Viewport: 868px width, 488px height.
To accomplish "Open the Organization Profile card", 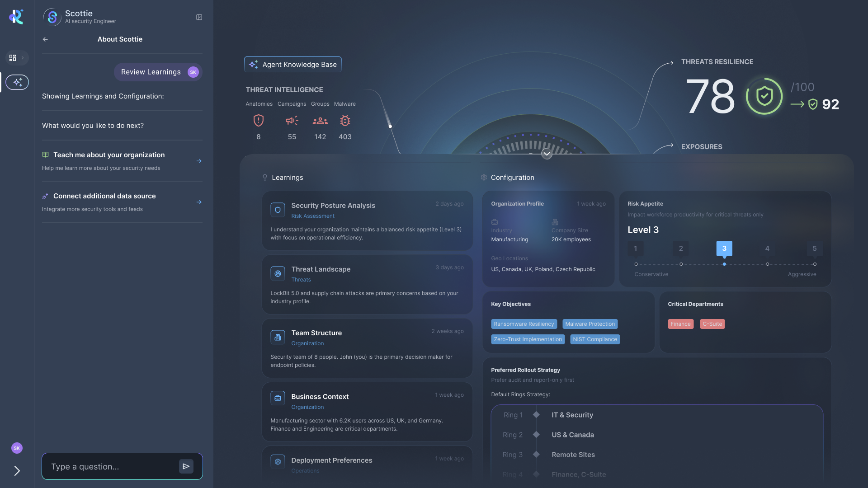I will tap(548, 239).
